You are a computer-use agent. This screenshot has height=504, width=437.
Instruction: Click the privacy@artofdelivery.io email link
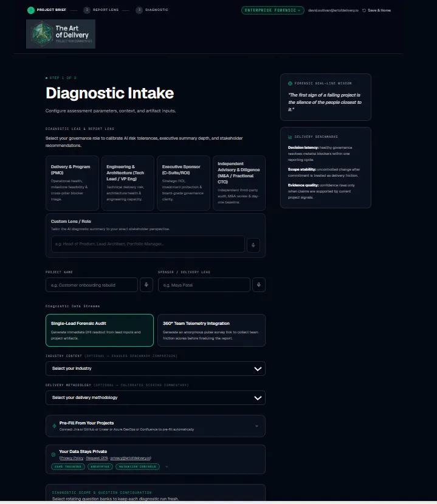(131, 458)
